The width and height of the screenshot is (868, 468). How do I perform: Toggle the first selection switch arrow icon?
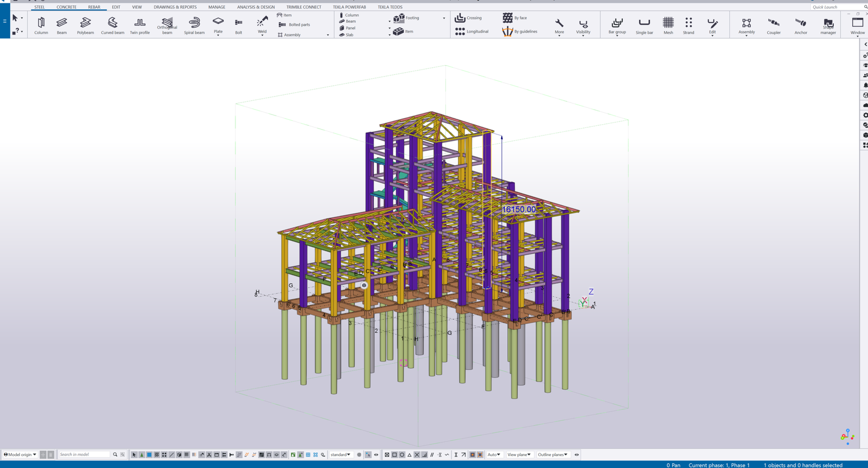tap(134, 454)
